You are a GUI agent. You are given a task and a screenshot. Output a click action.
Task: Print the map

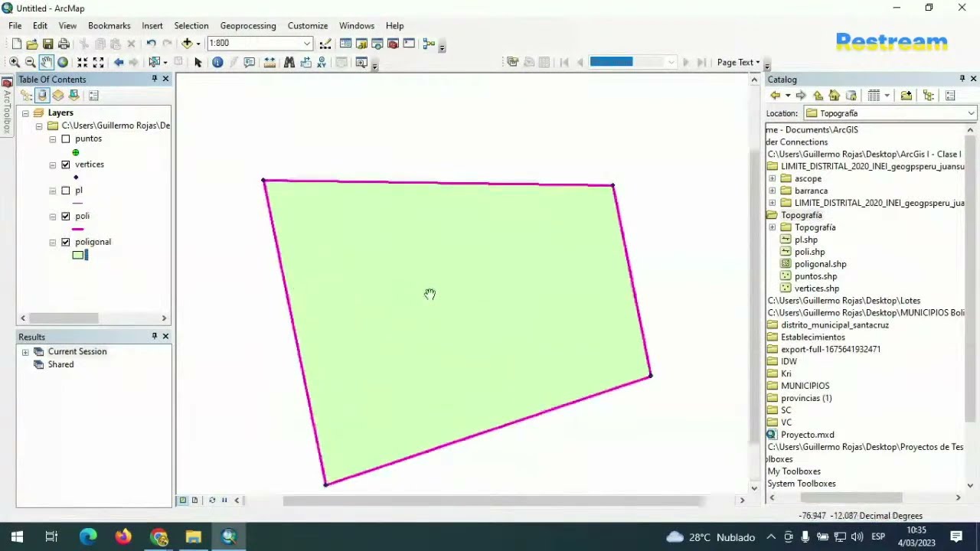pos(64,44)
